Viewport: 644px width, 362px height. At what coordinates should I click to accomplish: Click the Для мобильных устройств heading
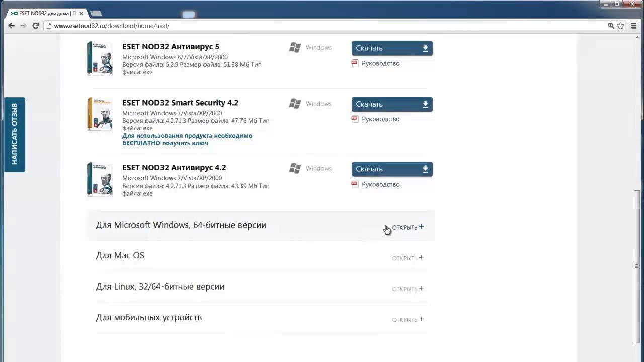tap(148, 317)
